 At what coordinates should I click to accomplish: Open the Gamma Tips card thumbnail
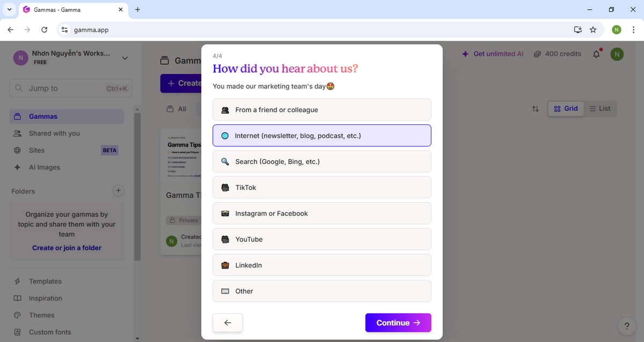[x=181, y=156]
